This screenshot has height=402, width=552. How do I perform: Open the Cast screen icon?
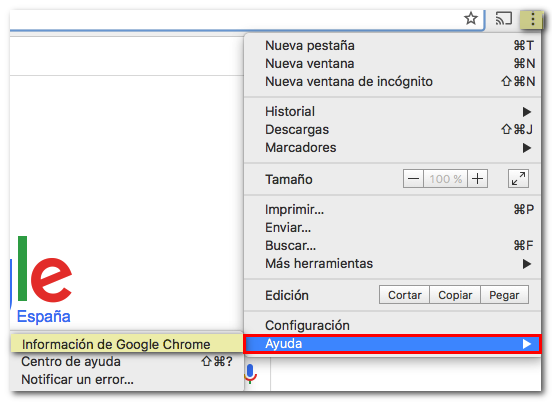pyautogui.click(x=504, y=19)
